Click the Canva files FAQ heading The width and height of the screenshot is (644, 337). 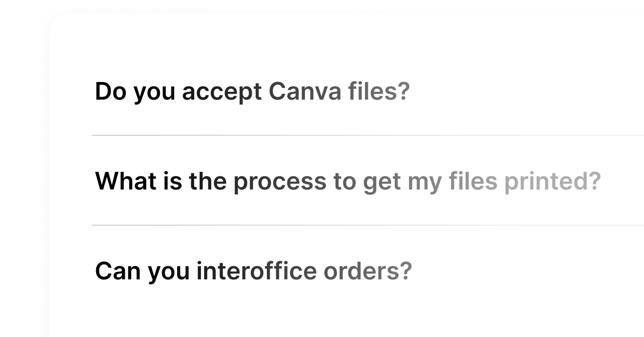click(x=252, y=91)
